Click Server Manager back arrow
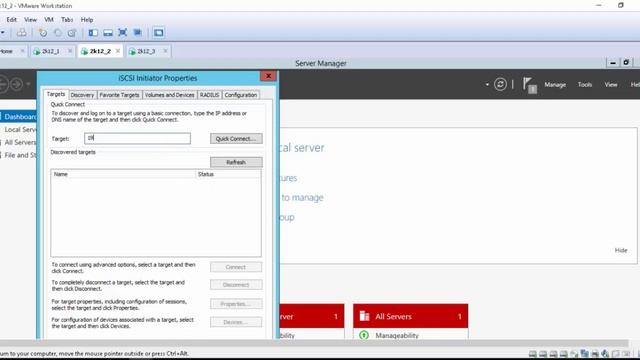The width and height of the screenshot is (640, 360). pos(3,84)
